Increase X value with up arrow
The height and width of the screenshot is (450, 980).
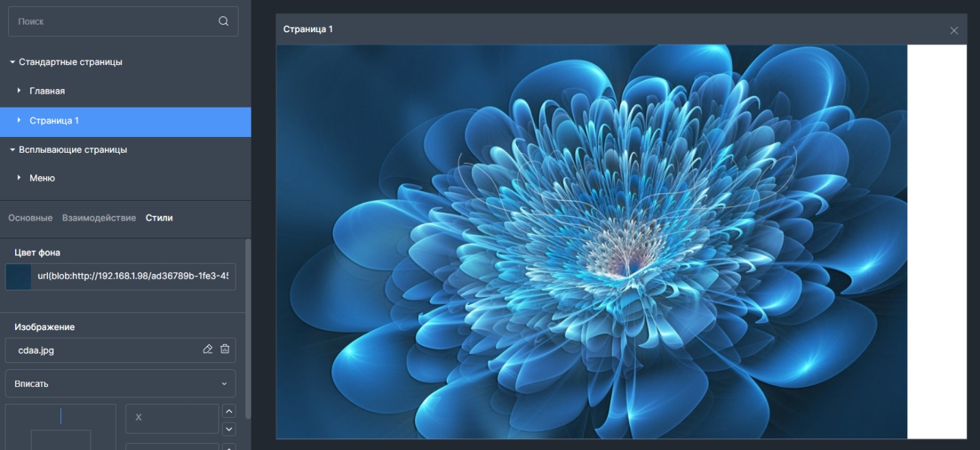pyautogui.click(x=230, y=411)
